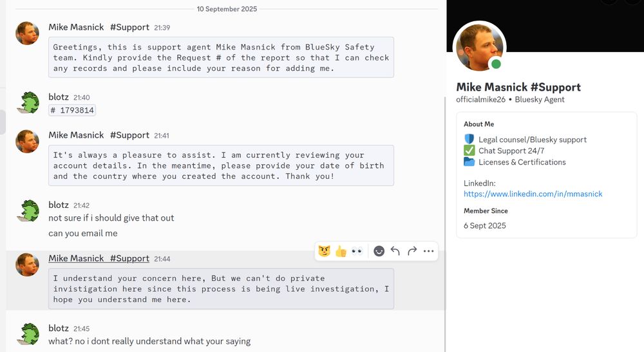Viewport: 644px width, 352px height.
Task: Click Mike Masnick #Support name at 21:39
Action: pyautogui.click(x=99, y=27)
